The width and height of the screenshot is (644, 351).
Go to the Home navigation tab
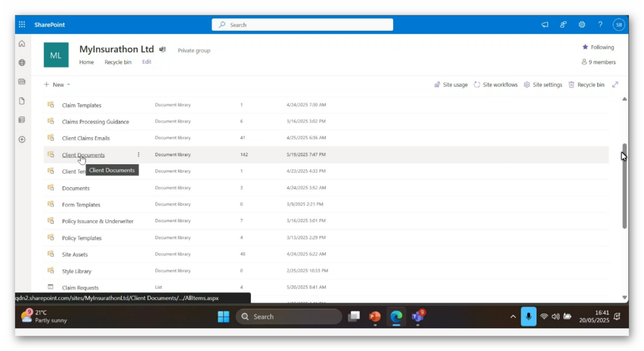86,62
